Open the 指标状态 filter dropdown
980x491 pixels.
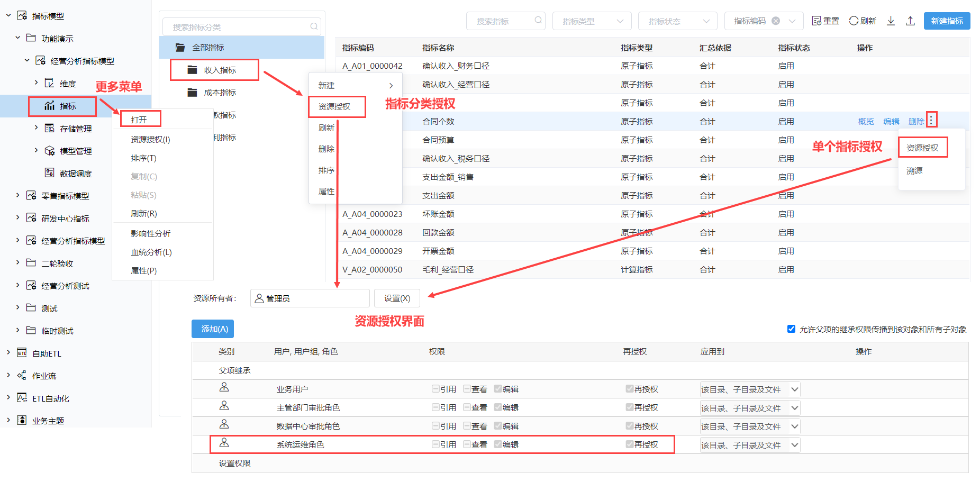[x=677, y=21]
